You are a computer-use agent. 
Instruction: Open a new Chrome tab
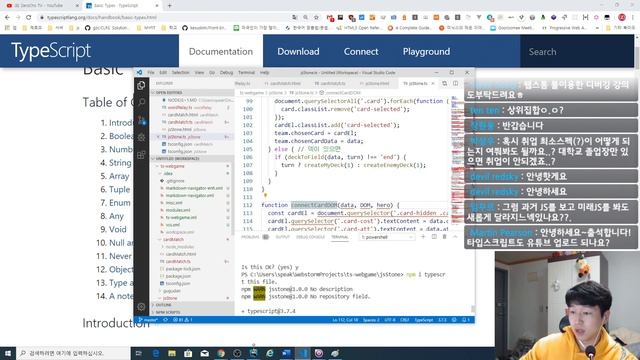(x=169, y=6)
